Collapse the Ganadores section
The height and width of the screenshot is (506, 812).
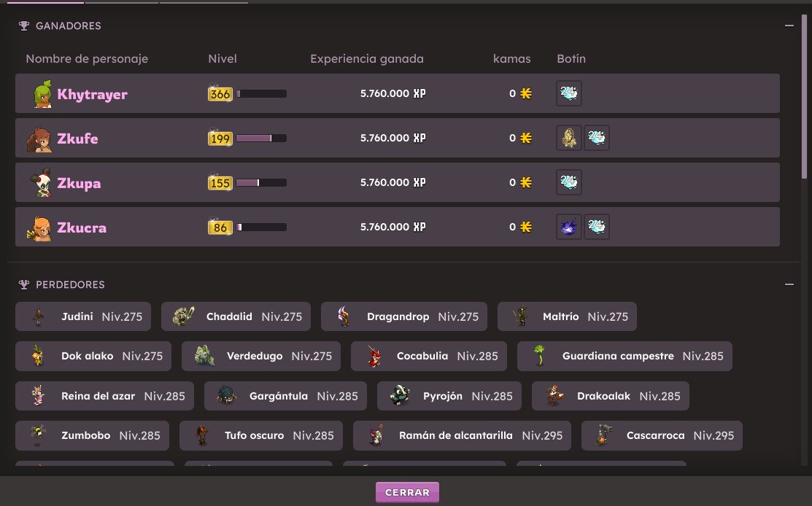[789, 26]
